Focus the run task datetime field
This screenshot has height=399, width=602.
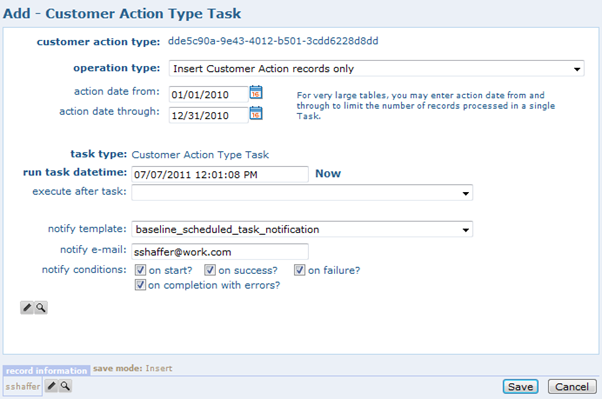point(220,174)
